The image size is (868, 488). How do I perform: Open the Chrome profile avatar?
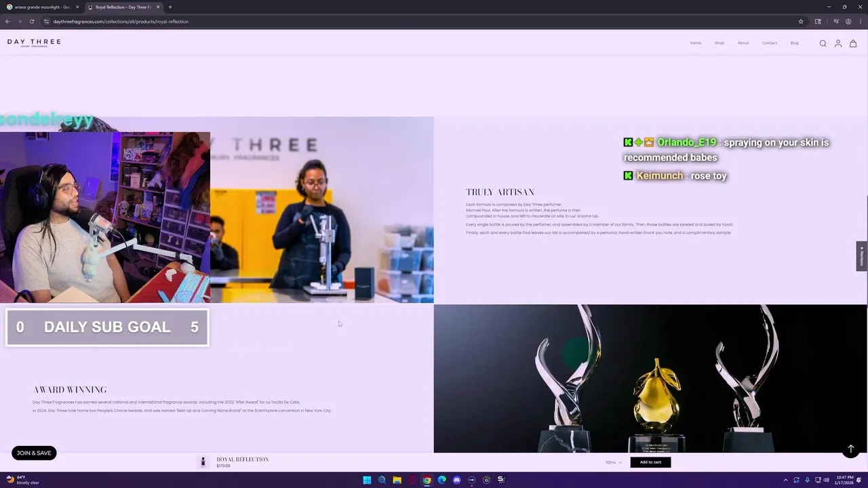pyautogui.click(x=848, y=22)
